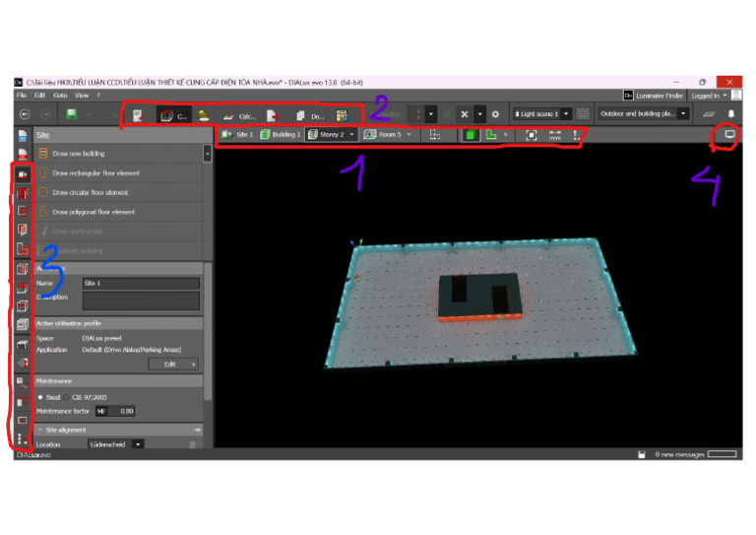Select the fixed maintenance radio button
Image resolution: width=756 pixels, height=535 pixels.
tap(42, 397)
